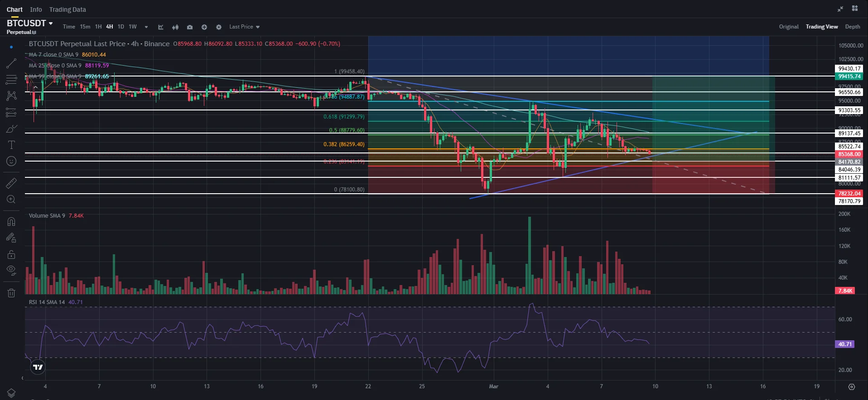Take chart snapshot with camera icon
Viewport: 868px width, 400px height.
[190, 27]
